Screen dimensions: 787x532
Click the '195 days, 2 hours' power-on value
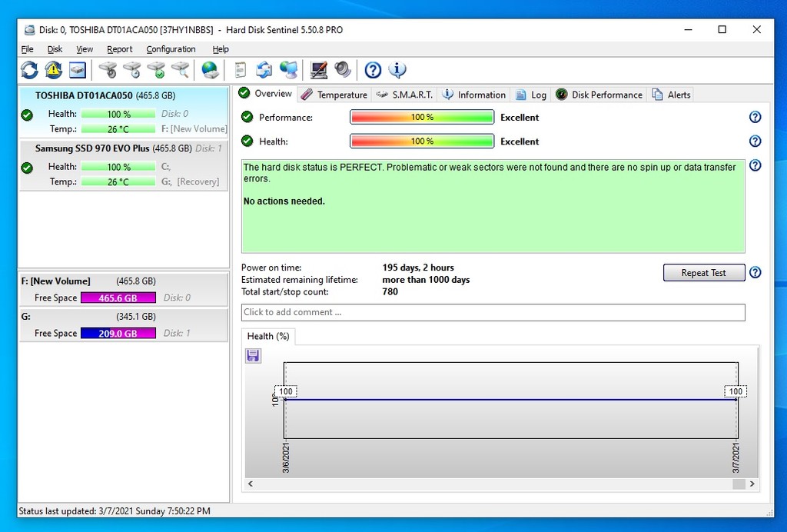coord(418,268)
